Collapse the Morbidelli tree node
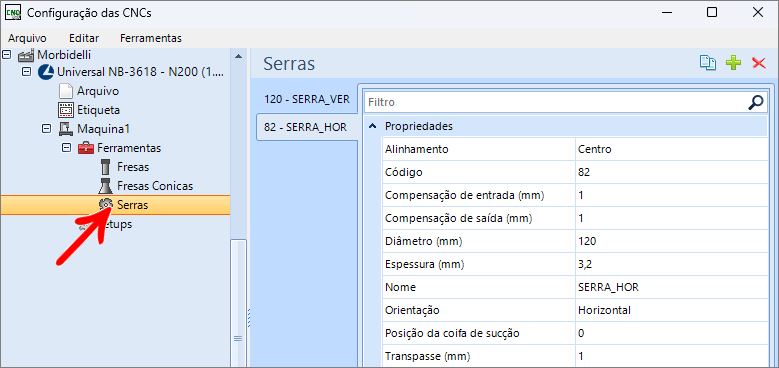Viewport: 779px width, 368px height. [6, 54]
